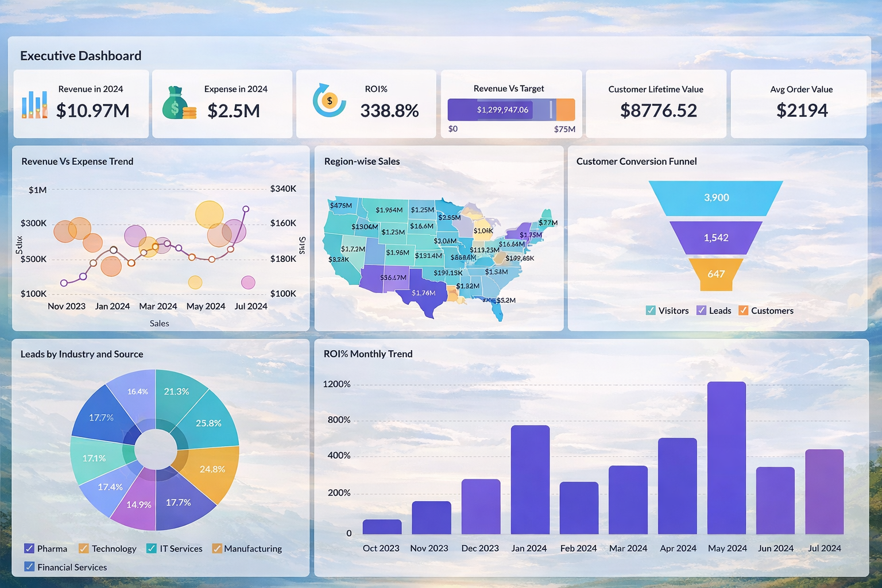The width and height of the screenshot is (882, 588).
Task: Select the May 2024 ROI bar
Action: pyautogui.click(x=726, y=458)
